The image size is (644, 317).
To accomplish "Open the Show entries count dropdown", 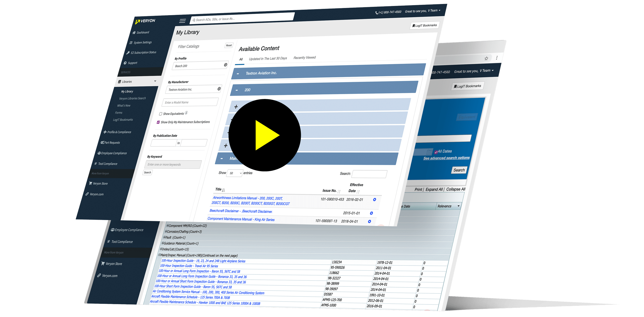I will tap(235, 173).
